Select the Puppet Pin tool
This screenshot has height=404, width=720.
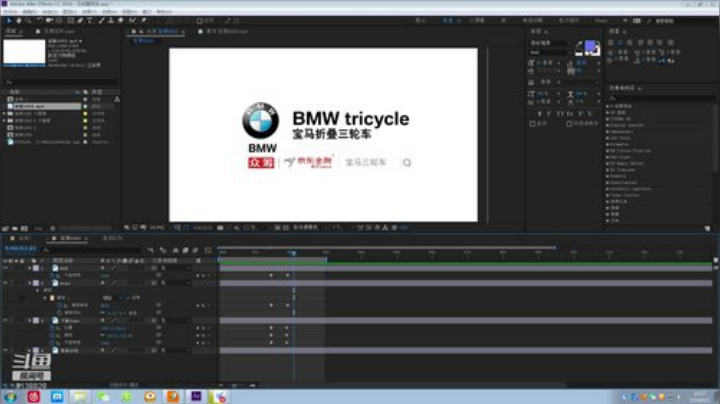click(144, 21)
